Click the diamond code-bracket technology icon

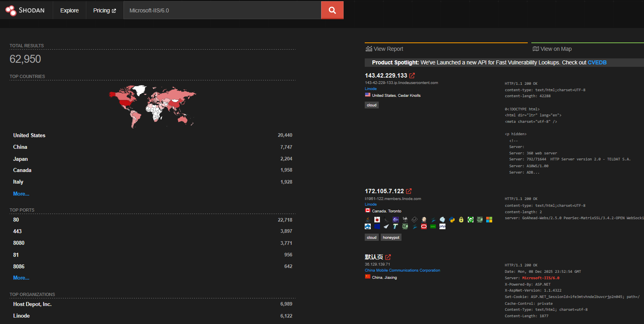coord(414,220)
